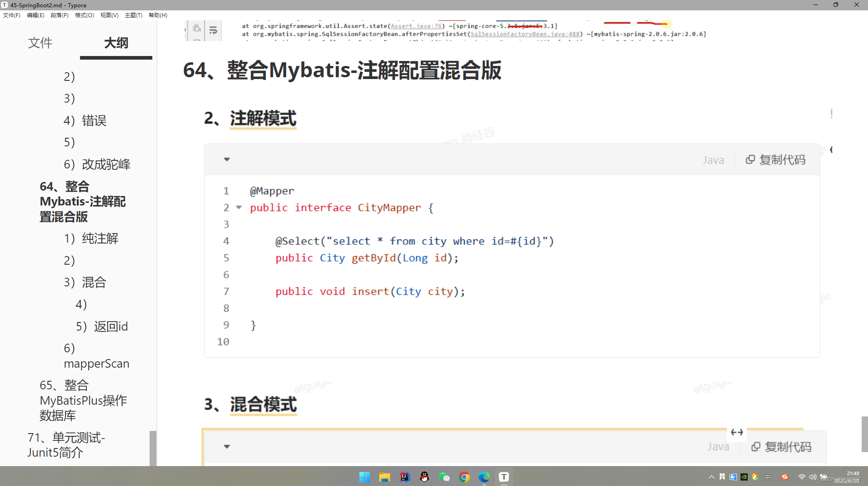Open WeChat from taskbar
The height and width of the screenshot is (486, 868).
[x=444, y=477]
